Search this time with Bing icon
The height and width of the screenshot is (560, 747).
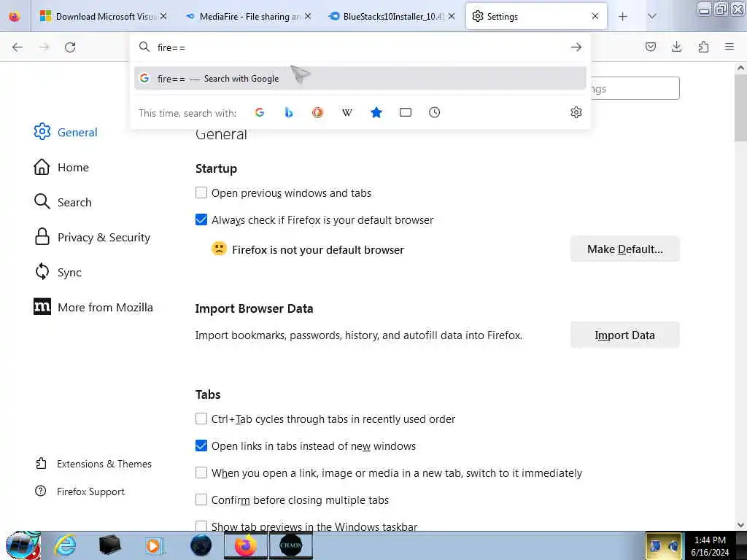tap(289, 112)
